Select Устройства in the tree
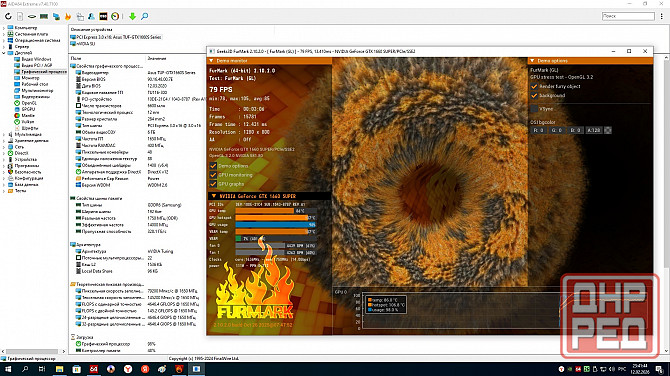This screenshot has width=670, height=376. pyautogui.click(x=26, y=159)
